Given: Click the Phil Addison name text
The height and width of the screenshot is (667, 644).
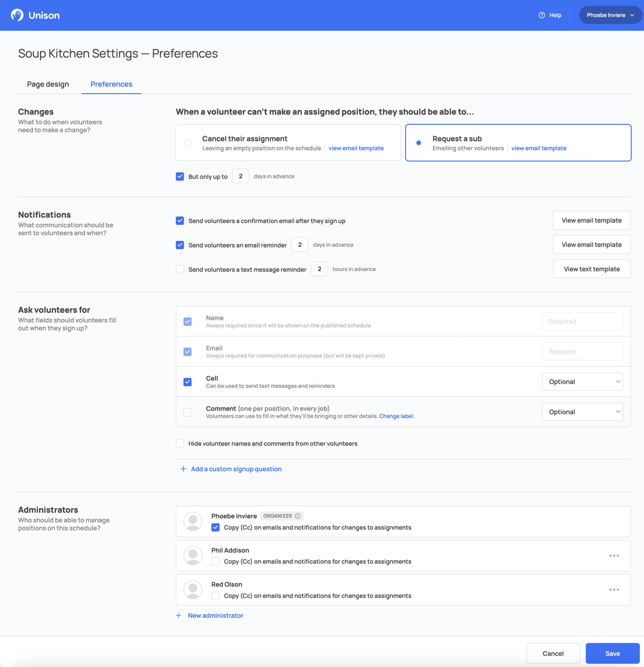Looking at the screenshot, I should (x=230, y=550).
